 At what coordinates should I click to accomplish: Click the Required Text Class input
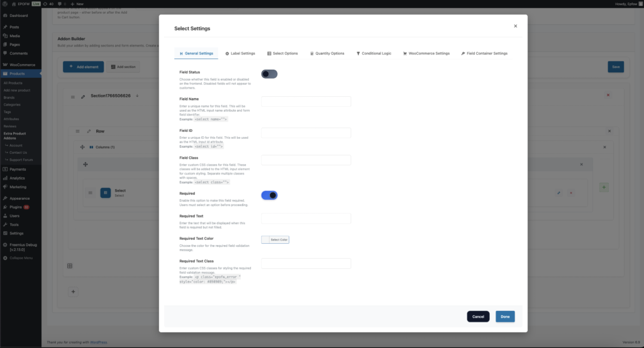pyautogui.click(x=306, y=263)
